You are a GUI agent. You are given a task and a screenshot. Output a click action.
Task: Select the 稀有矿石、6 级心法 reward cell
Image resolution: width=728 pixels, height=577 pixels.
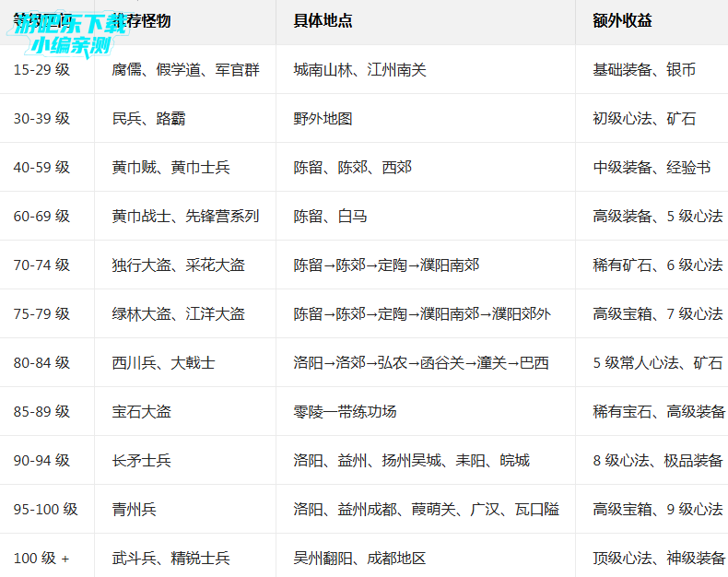tap(657, 265)
